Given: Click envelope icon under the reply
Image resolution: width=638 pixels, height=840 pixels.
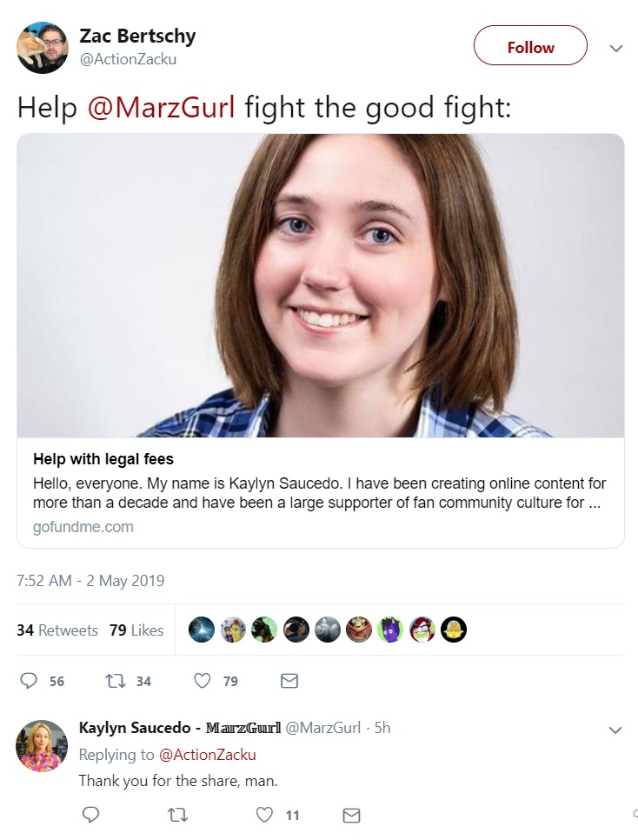Looking at the screenshot, I should [x=351, y=816].
